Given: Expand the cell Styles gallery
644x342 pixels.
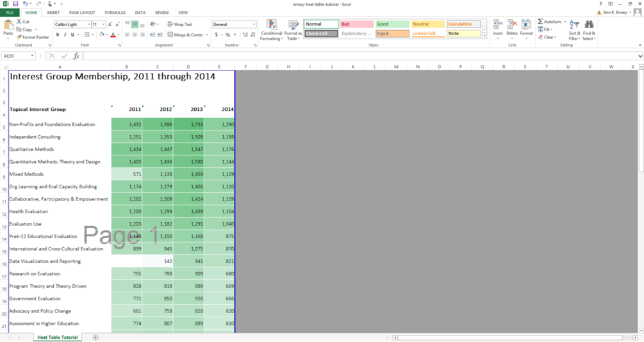Looking at the screenshot, I should click(484, 36).
